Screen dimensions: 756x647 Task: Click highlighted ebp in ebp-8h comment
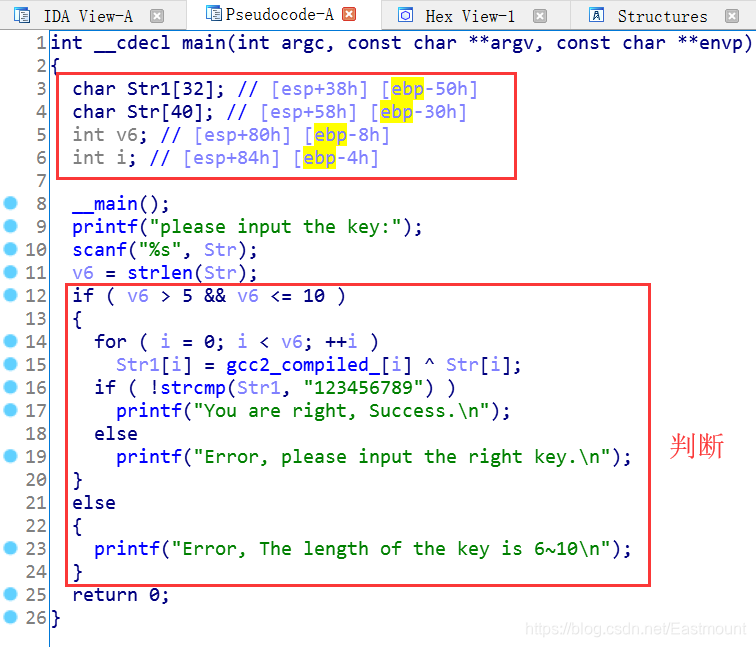click(x=330, y=135)
